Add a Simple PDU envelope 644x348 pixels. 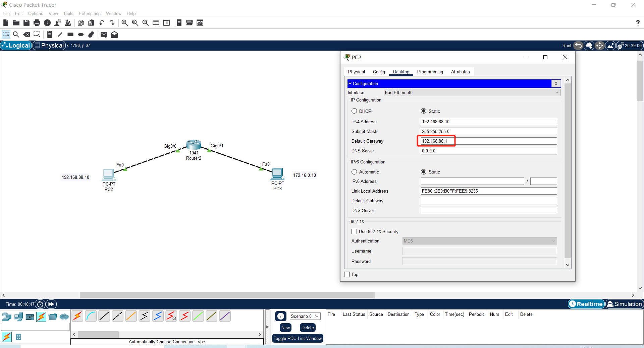[x=104, y=34]
